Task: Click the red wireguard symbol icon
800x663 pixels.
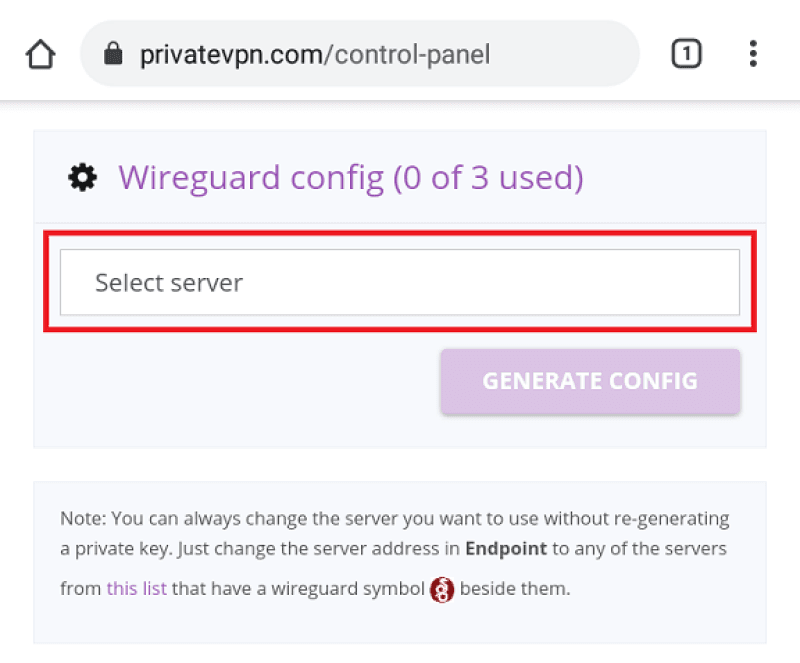Action: tap(442, 590)
